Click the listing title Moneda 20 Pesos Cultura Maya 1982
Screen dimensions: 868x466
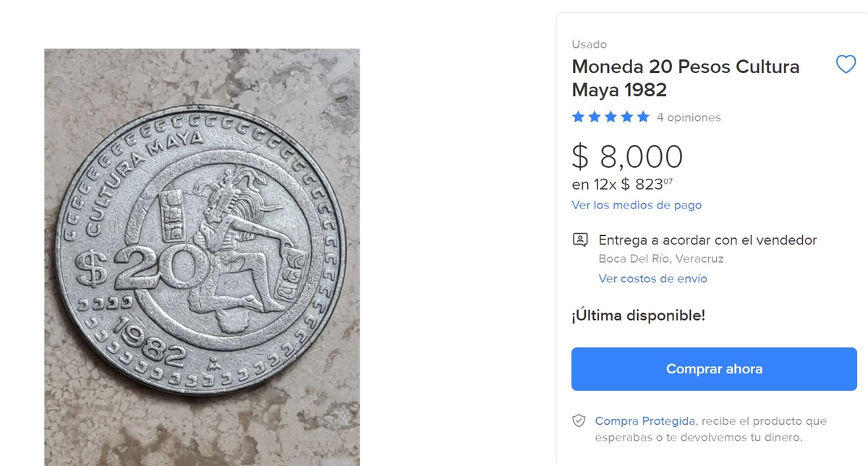[x=686, y=78]
